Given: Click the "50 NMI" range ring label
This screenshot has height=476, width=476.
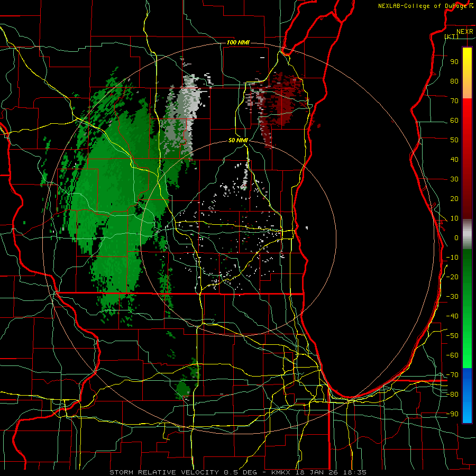Looking at the screenshot, I should point(238,140).
